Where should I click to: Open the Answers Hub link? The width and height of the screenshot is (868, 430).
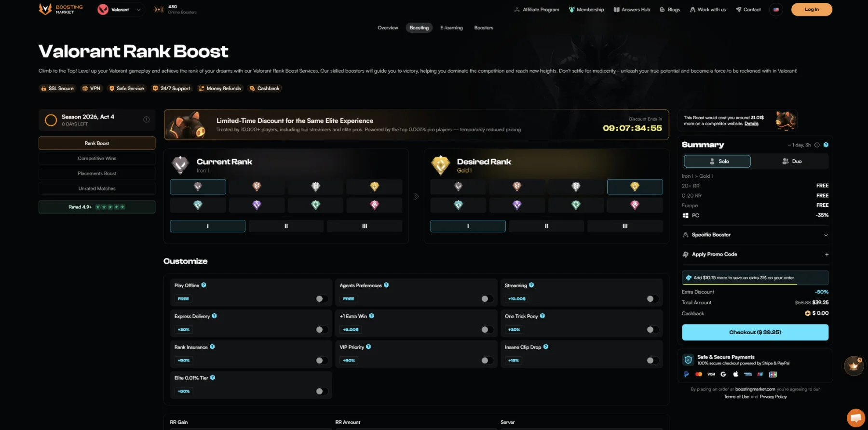pyautogui.click(x=632, y=10)
